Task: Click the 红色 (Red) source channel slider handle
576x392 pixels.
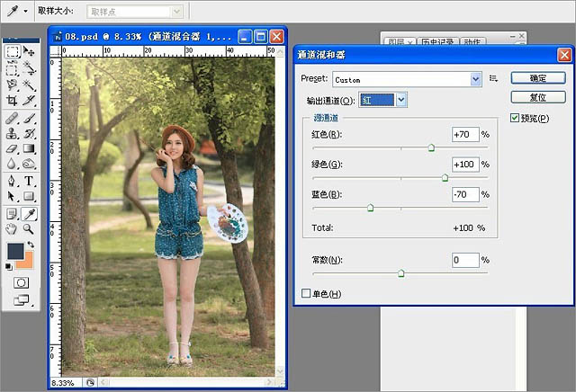Action: [431, 147]
